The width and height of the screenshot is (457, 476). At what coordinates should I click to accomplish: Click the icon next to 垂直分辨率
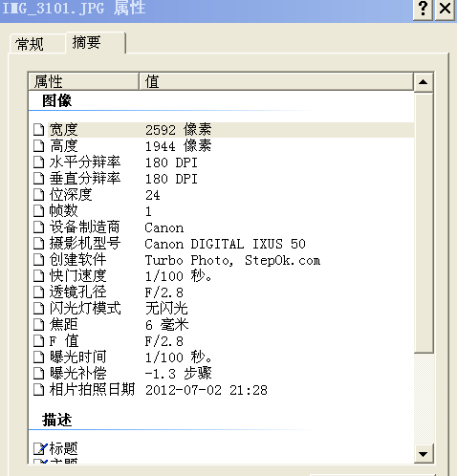[x=39, y=179]
